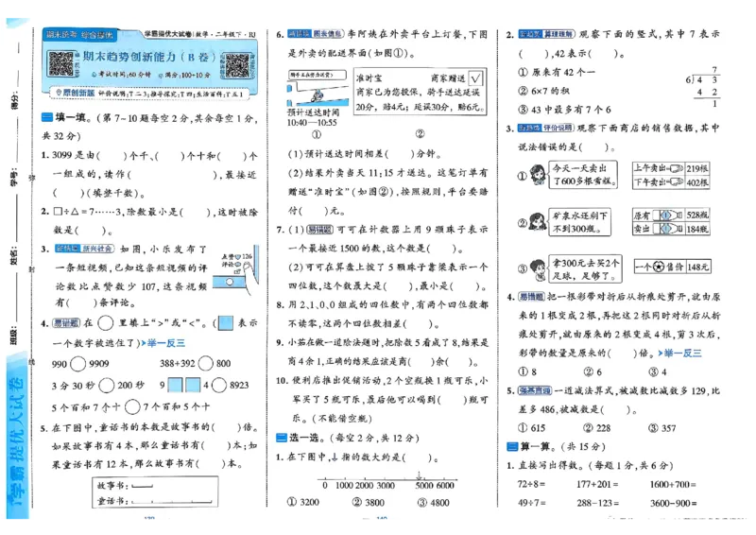Choose option ② 3800
Viewport: 756px width, 535px height.
click(x=369, y=502)
